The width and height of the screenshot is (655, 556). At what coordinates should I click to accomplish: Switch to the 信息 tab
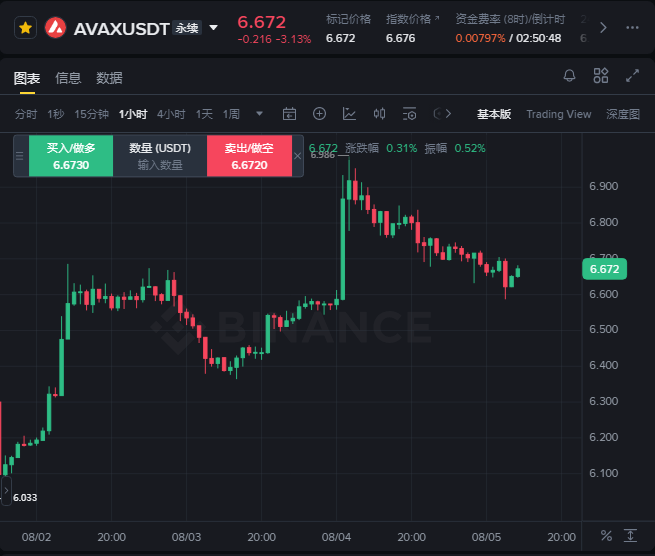tap(68, 78)
